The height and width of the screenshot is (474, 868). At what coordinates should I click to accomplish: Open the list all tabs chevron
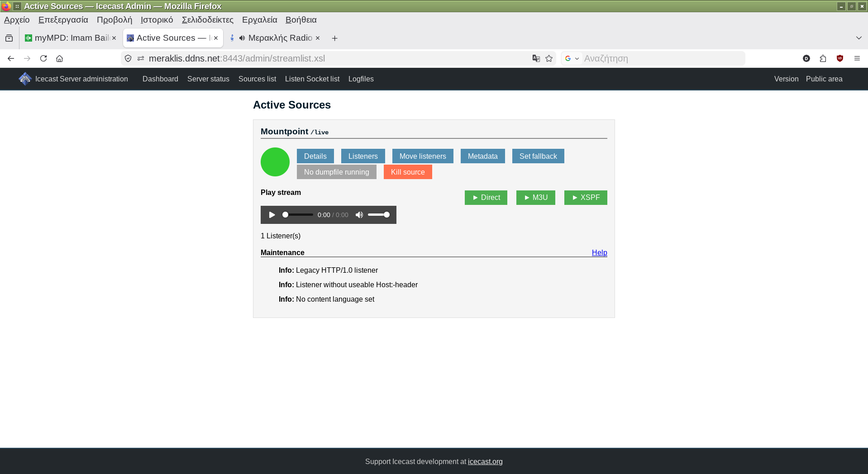[858, 38]
